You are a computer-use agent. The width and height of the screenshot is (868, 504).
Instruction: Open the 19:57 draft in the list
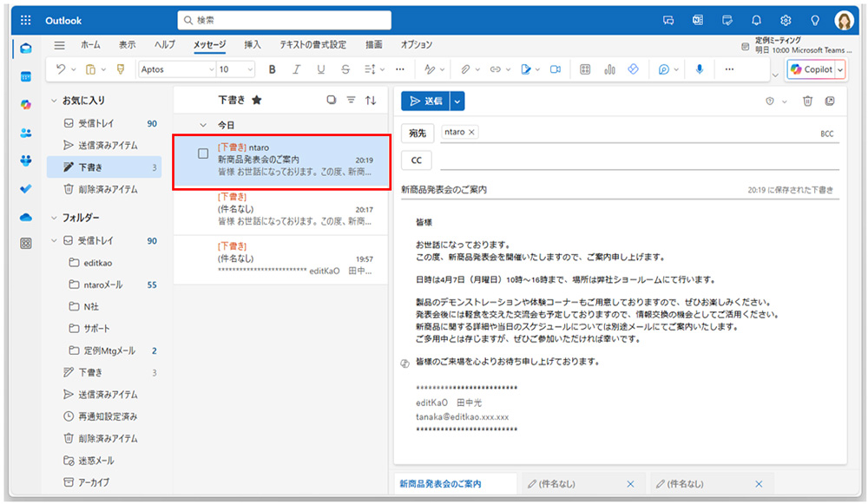pos(280,259)
